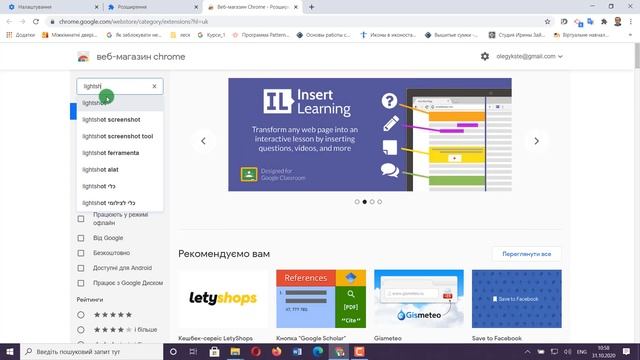This screenshot has height=360, width=640.
Task: Enable the Безкоштовно filter checkbox
Action: click(81, 253)
